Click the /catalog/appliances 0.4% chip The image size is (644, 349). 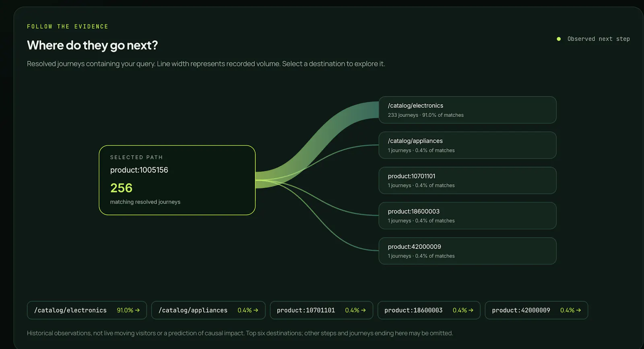tap(208, 310)
